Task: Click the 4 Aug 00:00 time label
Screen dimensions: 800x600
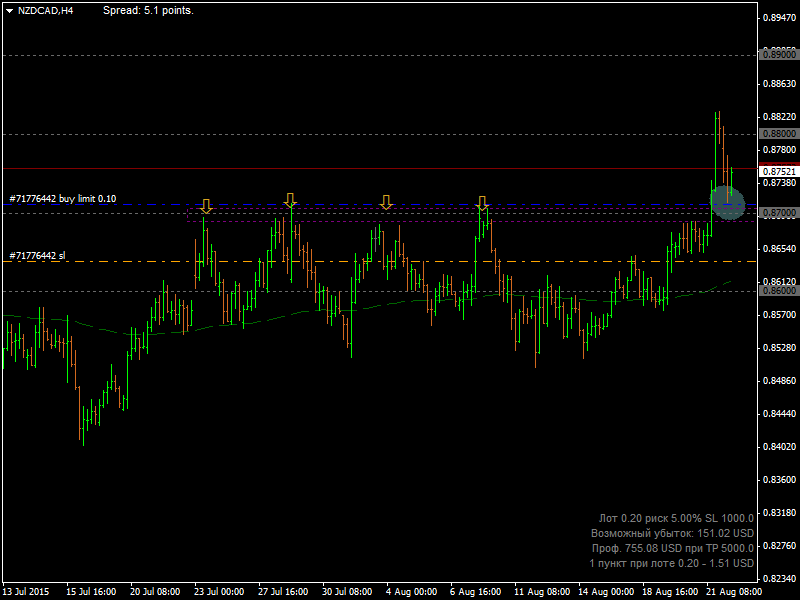Action: coord(411,592)
